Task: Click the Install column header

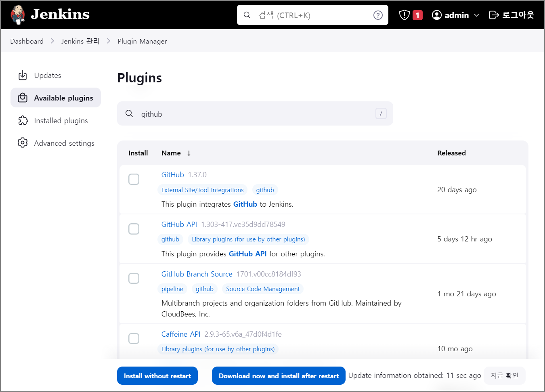Action: click(x=138, y=153)
